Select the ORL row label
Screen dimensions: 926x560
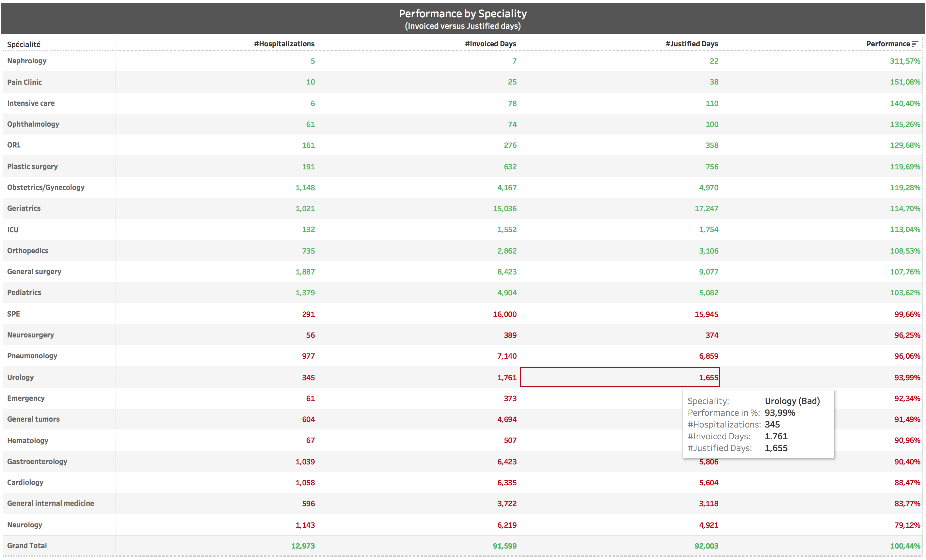(x=14, y=145)
